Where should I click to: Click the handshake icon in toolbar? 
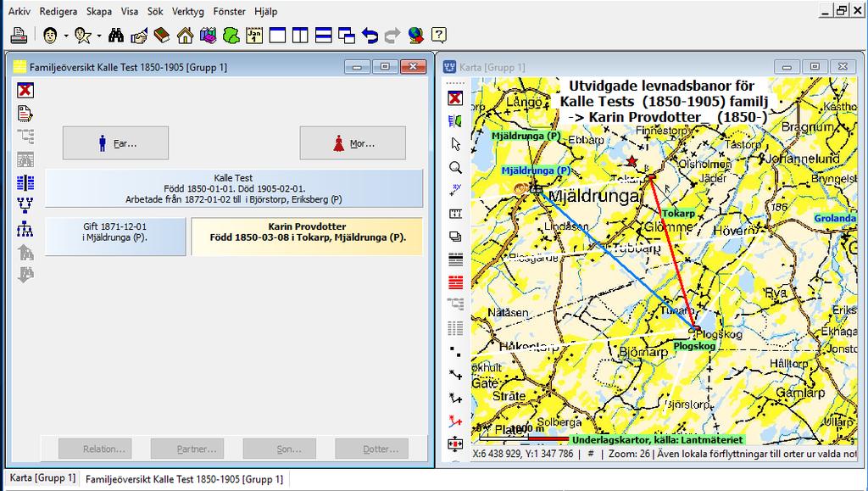pyautogui.click(x=138, y=36)
